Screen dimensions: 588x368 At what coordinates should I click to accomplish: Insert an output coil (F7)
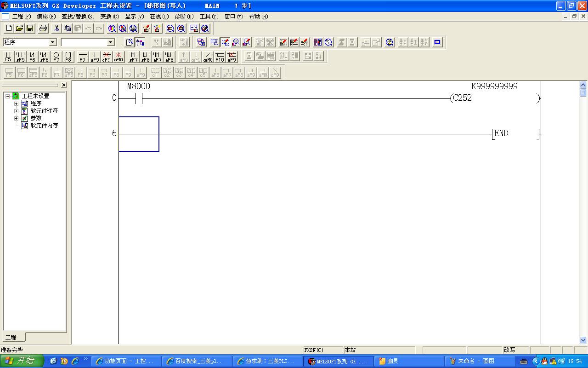tap(56, 57)
